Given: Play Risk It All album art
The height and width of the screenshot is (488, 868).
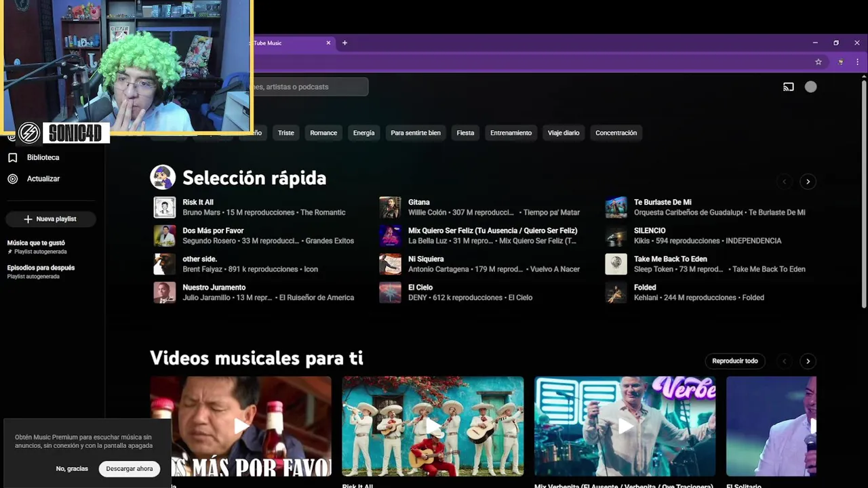Looking at the screenshot, I should coord(165,207).
